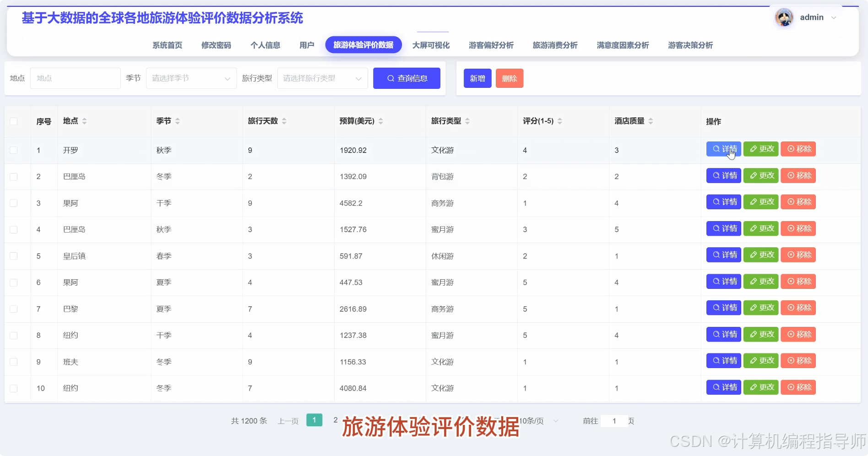Open details for 开罗 via 详情 magnifier icon

pyautogui.click(x=716, y=149)
